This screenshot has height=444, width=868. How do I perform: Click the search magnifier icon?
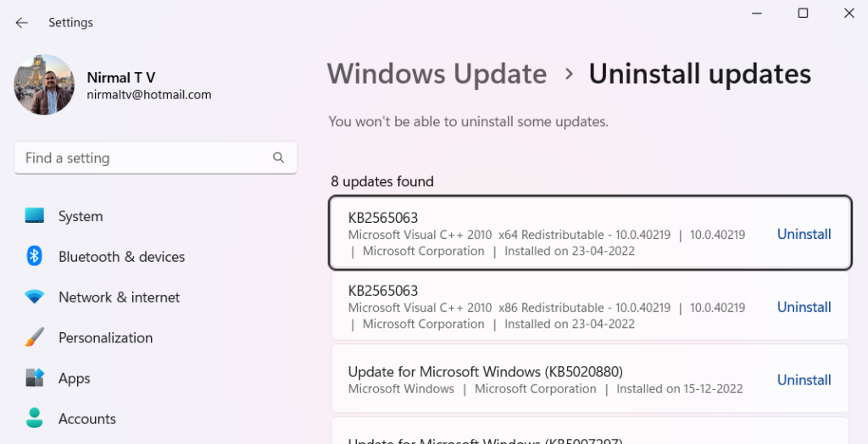coord(278,158)
